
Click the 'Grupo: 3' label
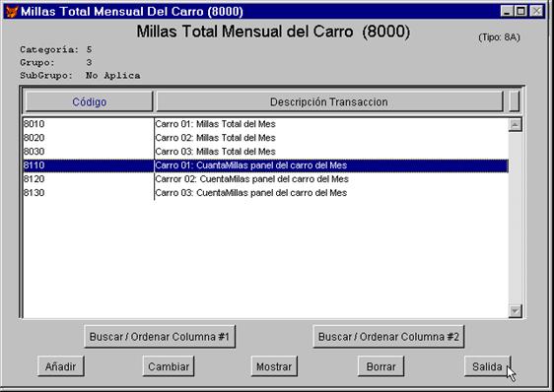56,62
